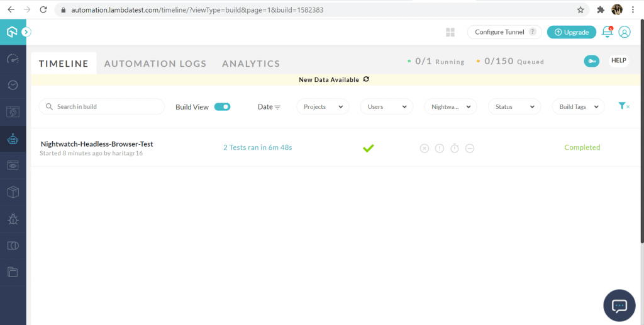The width and height of the screenshot is (644, 325).
Task: Clear filters with funnel icon
Action: [x=623, y=106]
